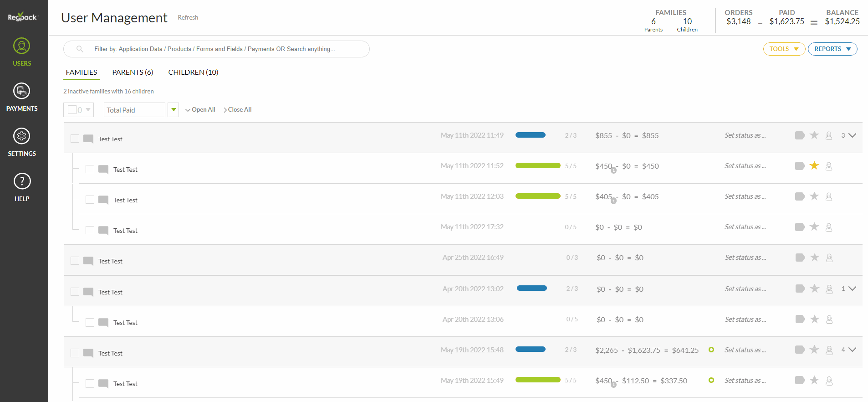Screen dimensions: 868x402
Task: Click the search magnifier icon in filter bar
Action: tap(80, 49)
